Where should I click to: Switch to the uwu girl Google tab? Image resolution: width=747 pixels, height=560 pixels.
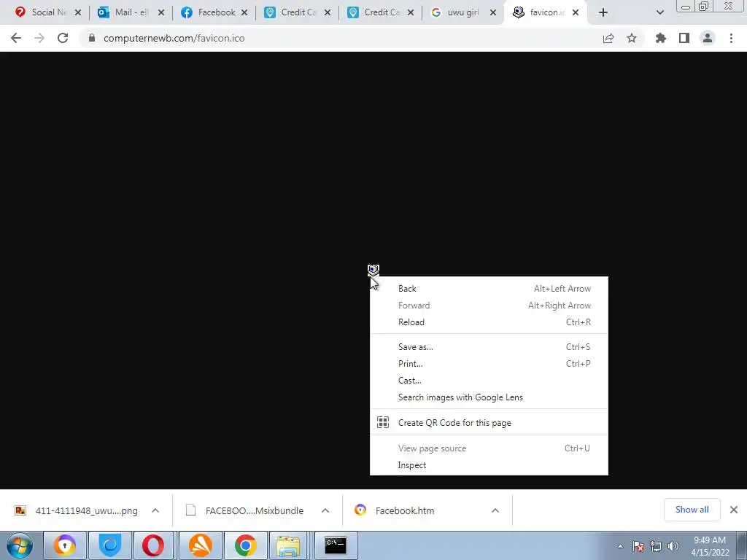coord(456,12)
